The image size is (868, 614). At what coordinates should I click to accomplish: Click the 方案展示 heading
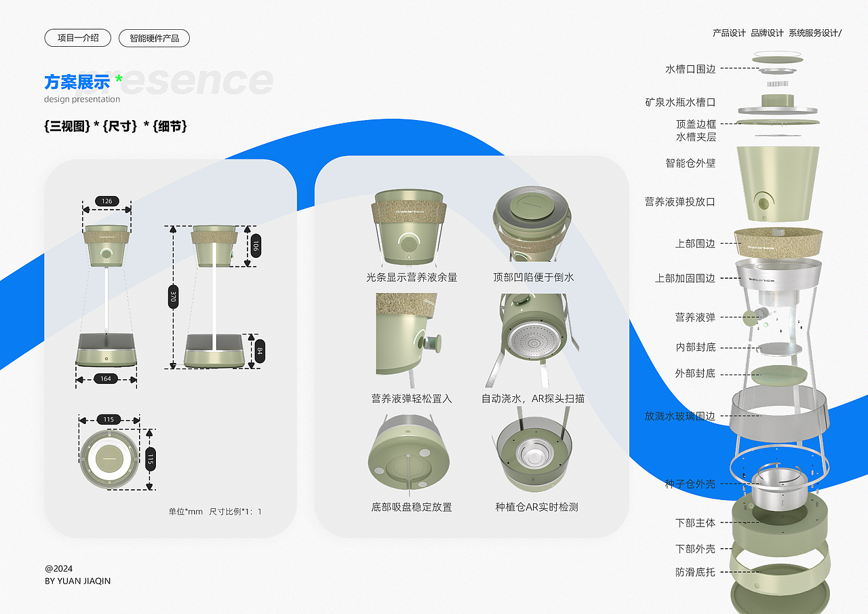click(77, 82)
